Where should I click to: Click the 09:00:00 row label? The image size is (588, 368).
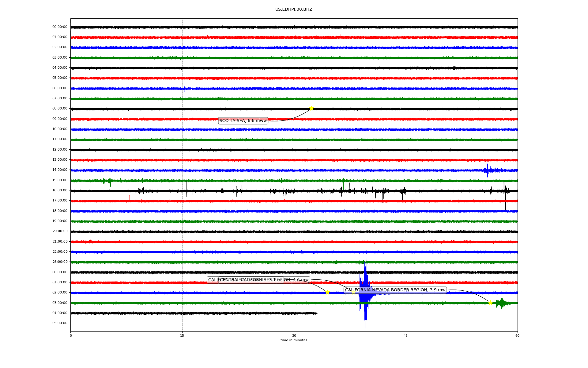pyautogui.click(x=60, y=119)
